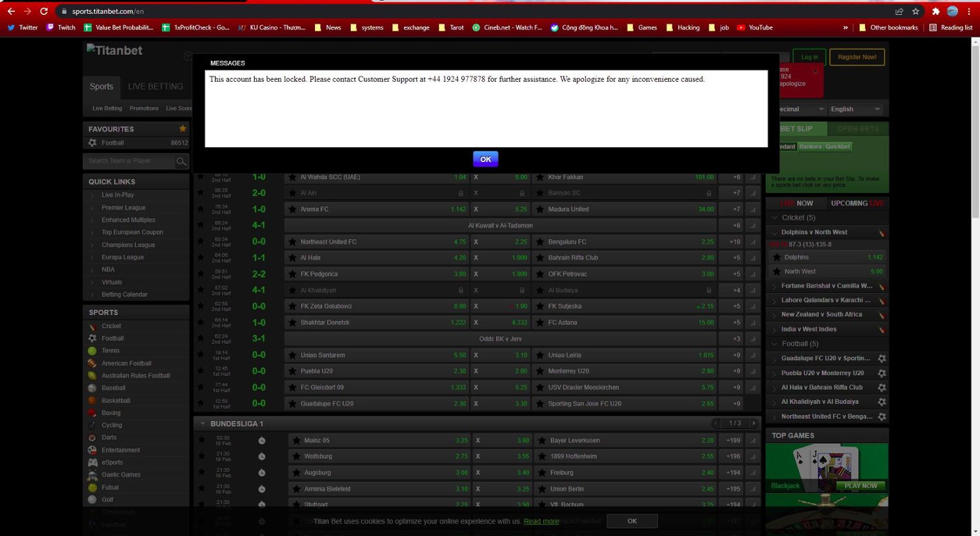Click football icon beside Puebla U20 v Monterrey
980x536 pixels.
882,373
